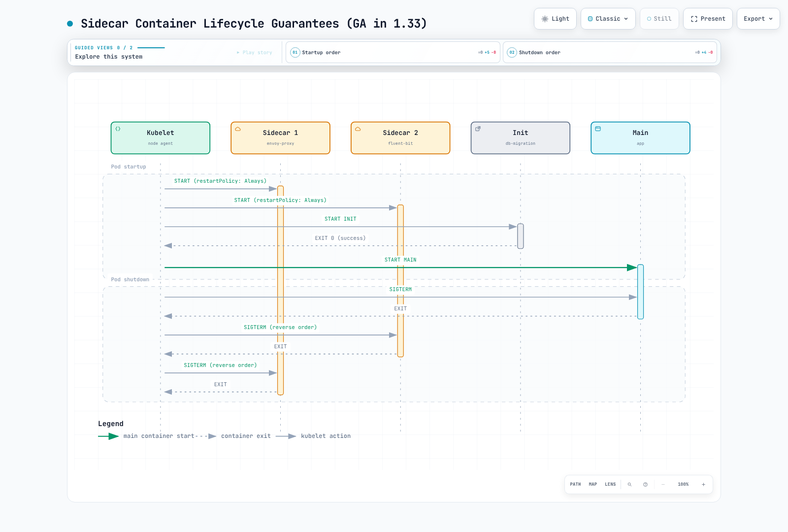
Task: Click the main container start legend arrow
Action: pyautogui.click(x=108, y=436)
